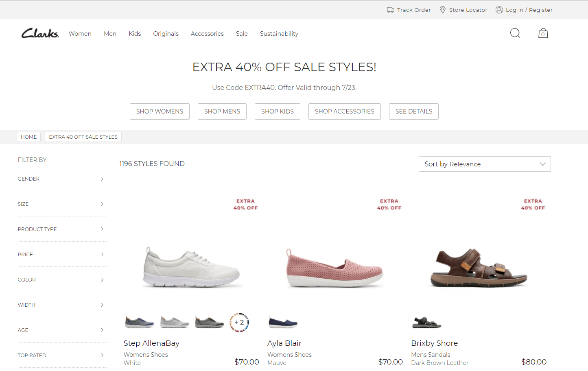Select the light grey Step AllenaBay swatch

click(175, 322)
